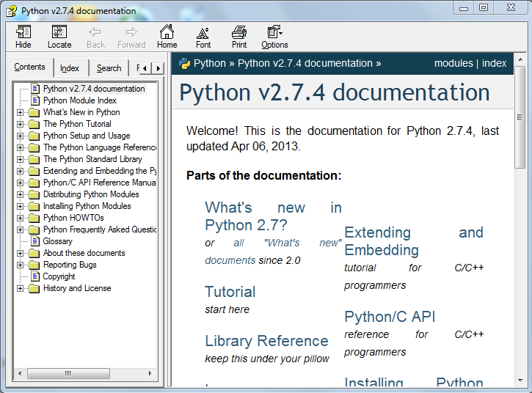Follow the modules link in header
The image size is (532, 393).
[453, 63]
